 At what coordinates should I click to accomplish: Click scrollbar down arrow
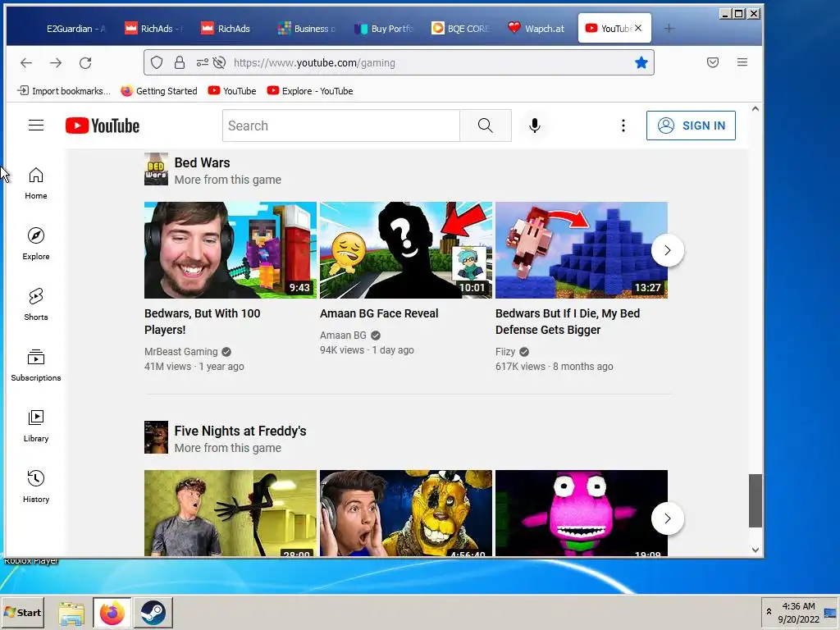click(x=756, y=550)
